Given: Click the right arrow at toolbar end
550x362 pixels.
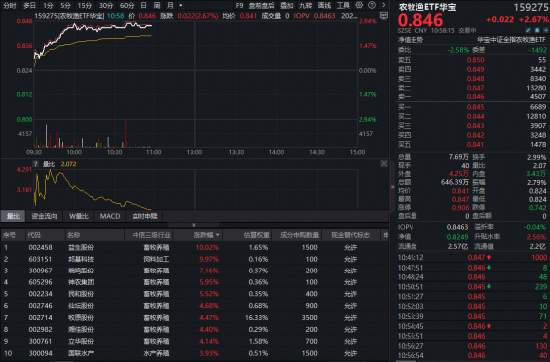Looking at the screenshot, I should (383, 5).
